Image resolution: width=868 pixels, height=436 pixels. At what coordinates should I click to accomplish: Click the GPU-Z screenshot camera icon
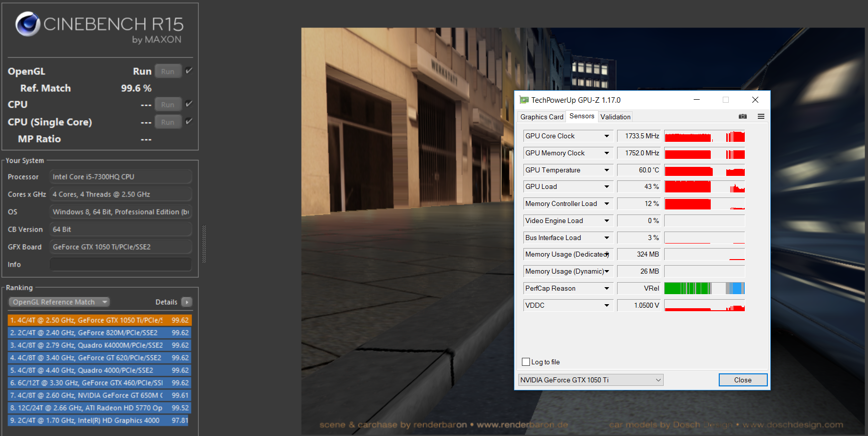point(743,116)
